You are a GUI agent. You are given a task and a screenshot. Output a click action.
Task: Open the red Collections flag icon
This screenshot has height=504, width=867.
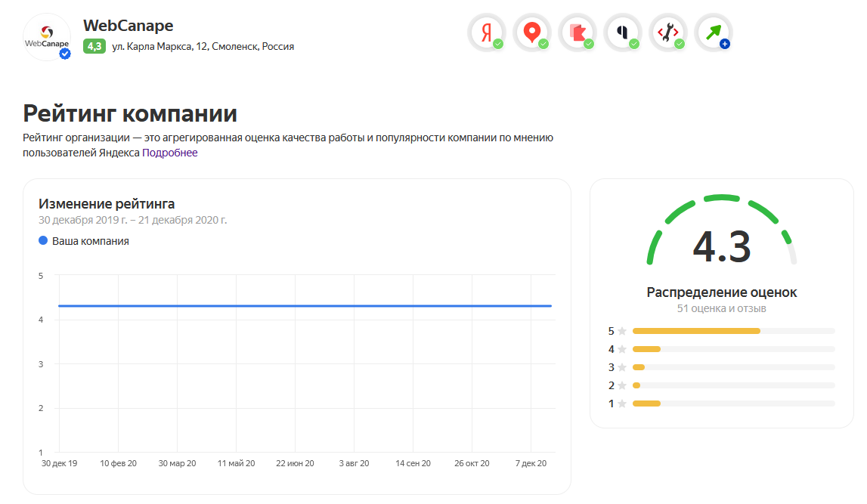(577, 32)
